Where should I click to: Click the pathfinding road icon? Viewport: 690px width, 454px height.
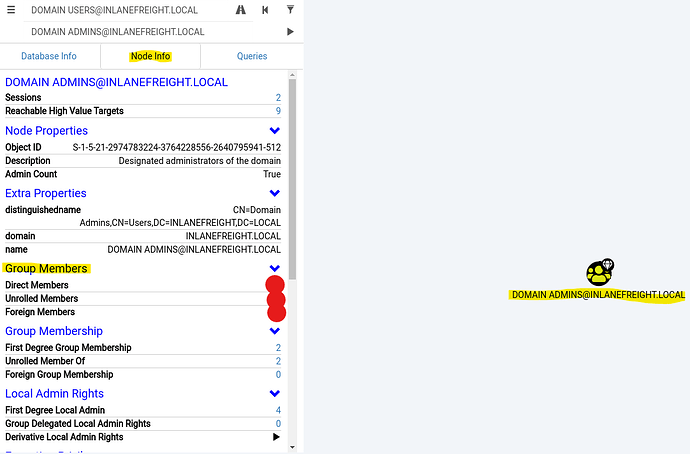coord(241,10)
